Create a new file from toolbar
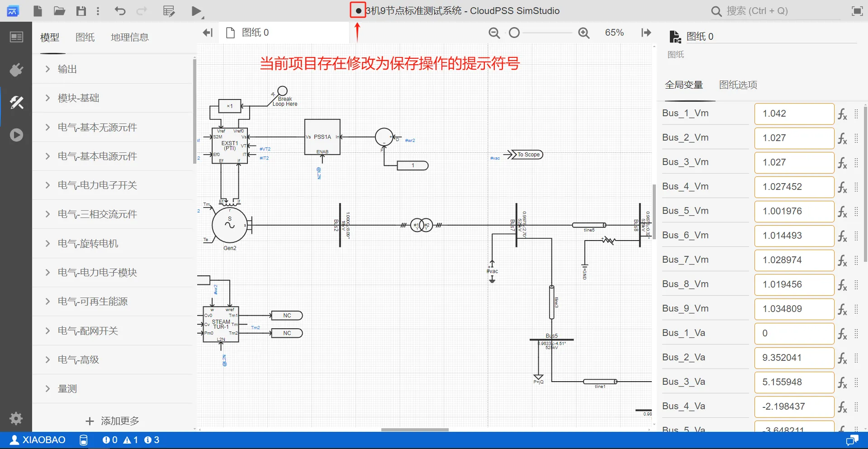The image size is (868, 449). [38, 11]
